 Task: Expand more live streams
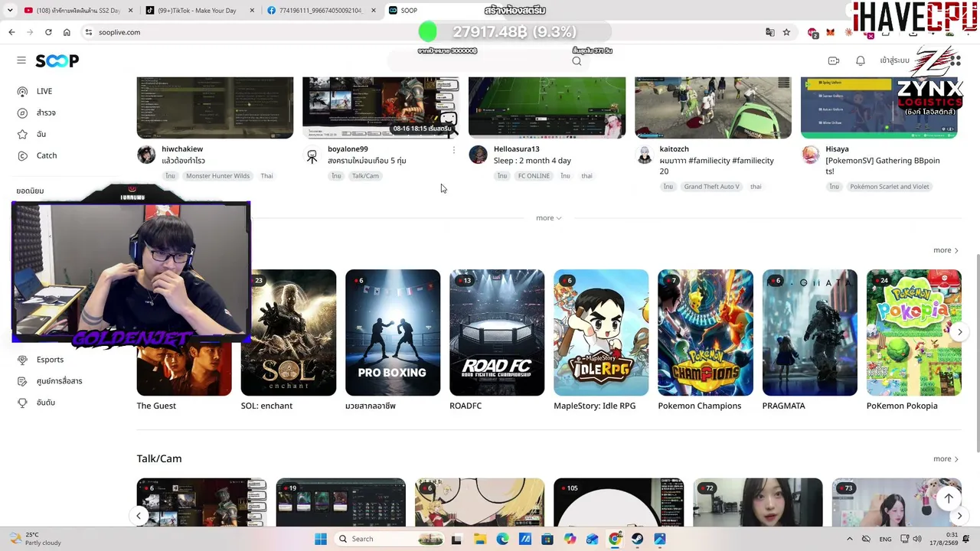(548, 218)
